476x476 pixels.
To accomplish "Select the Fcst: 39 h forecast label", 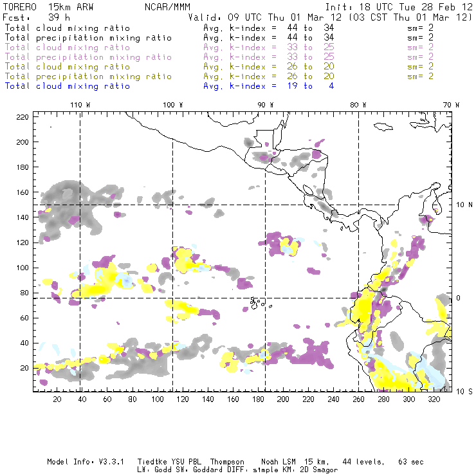I will click(36, 17).
